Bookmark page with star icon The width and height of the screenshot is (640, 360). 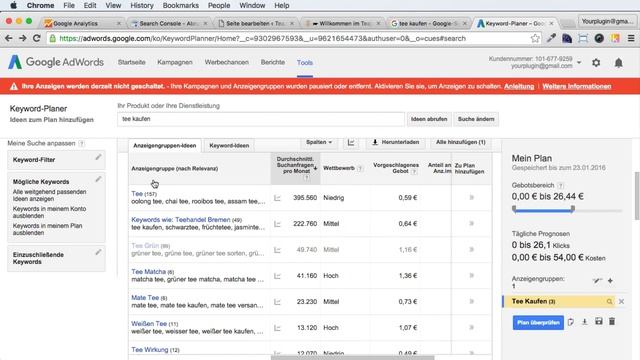tap(535, 38)
